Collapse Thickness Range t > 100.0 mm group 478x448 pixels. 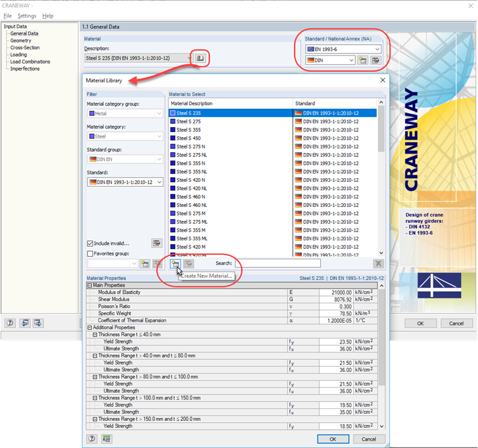pyautogui.click(x=95, y=398)
